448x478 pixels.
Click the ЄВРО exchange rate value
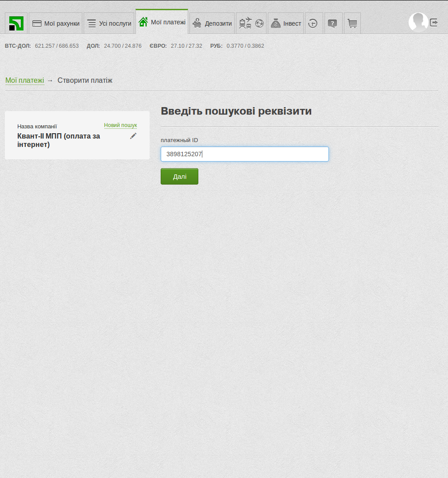point(186,46)
